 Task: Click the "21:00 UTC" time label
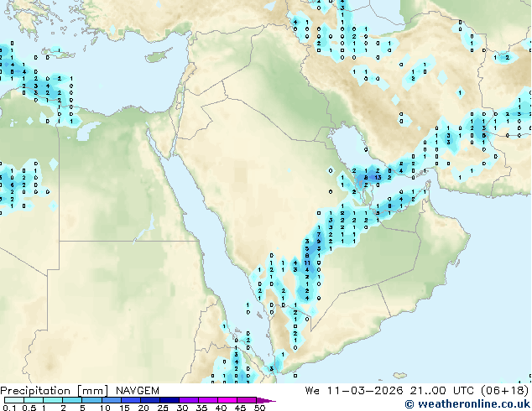tap(441, 391)
